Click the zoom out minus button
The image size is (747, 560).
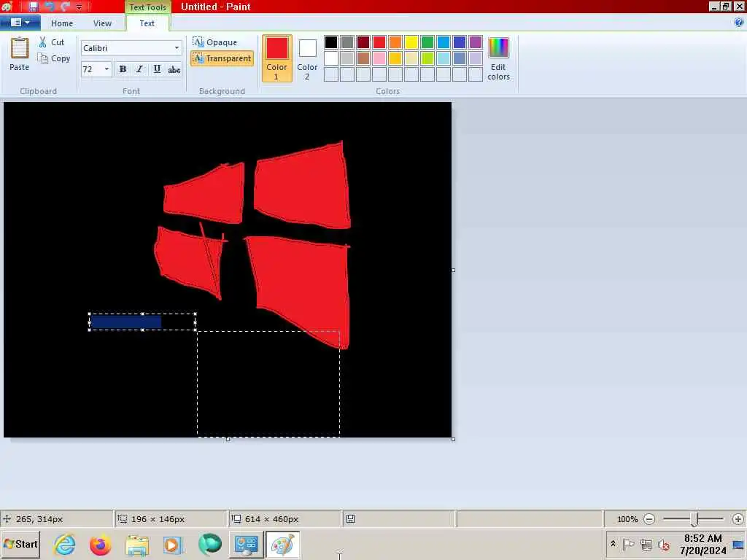pos(649,519)
